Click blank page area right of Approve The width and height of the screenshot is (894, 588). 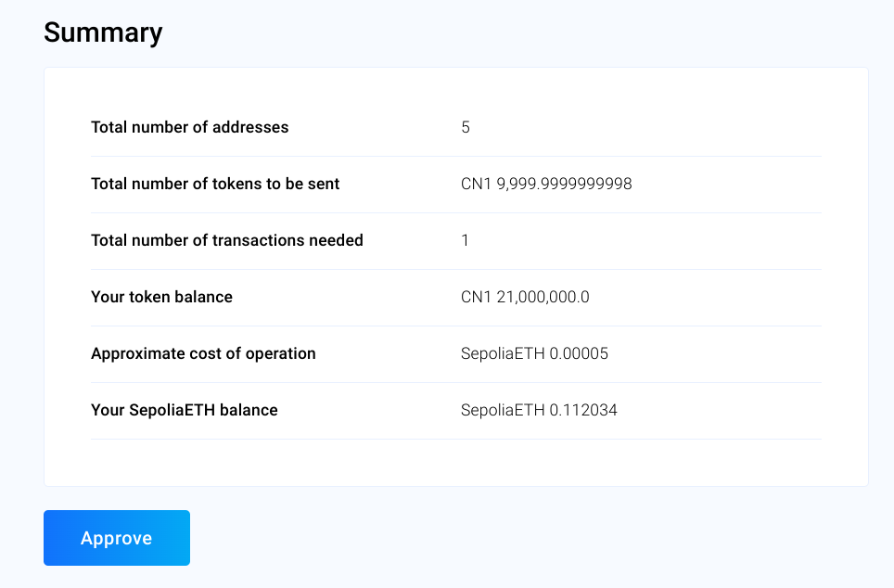point(538,538)
